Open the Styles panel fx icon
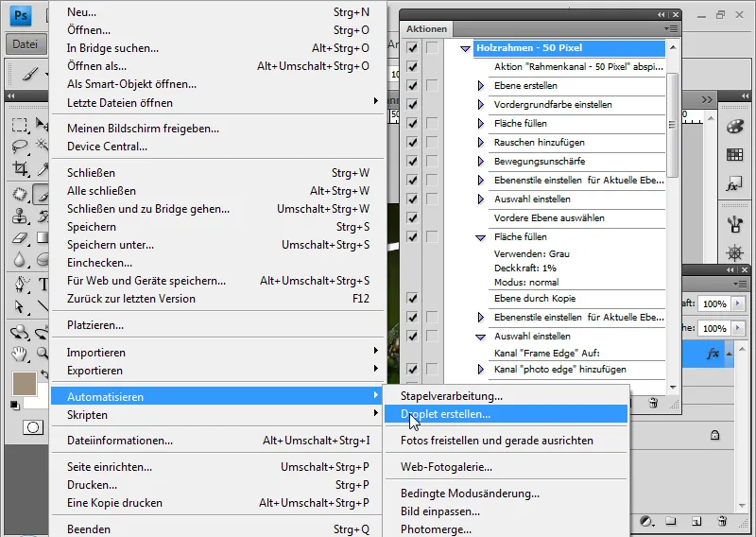756x537 pixels. (x=734, y=184)
